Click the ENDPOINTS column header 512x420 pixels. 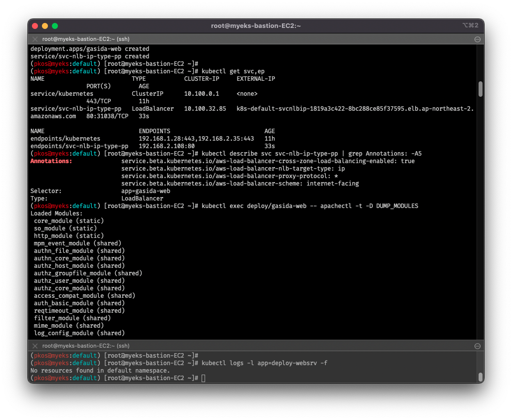(x=155, y=131)
